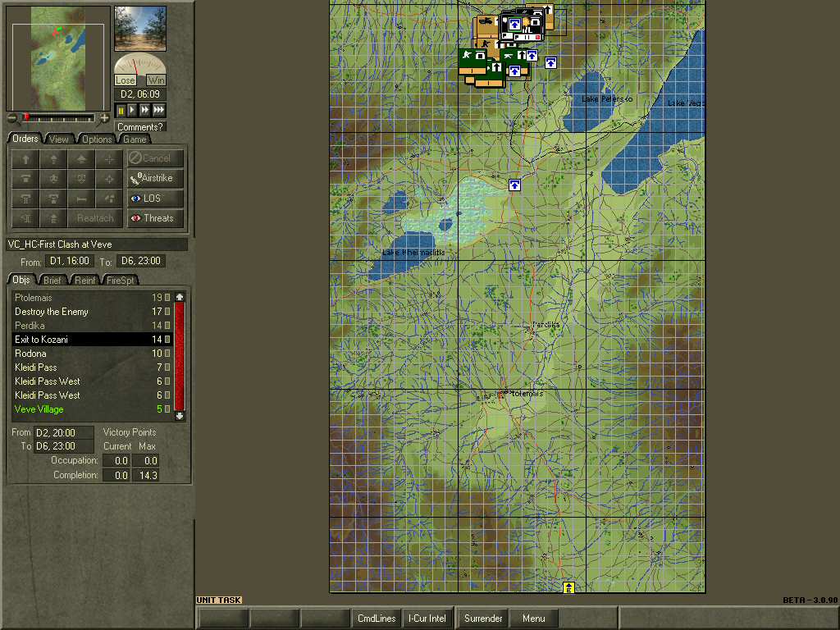Toggle the Threats eye display
This screenshot has width=840, height=630.
click(155, 218)
